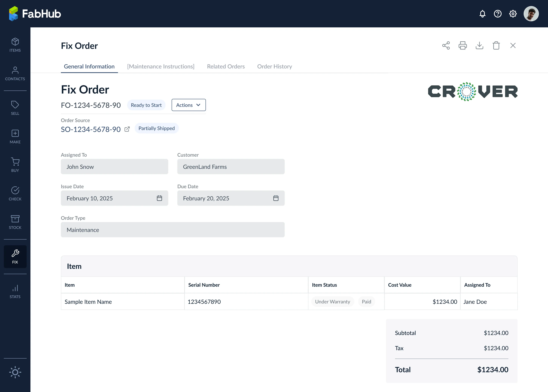Screen dimensions: 548x392
Task: Switch to Maintenance Instructions tab
Action: [161, 66]
